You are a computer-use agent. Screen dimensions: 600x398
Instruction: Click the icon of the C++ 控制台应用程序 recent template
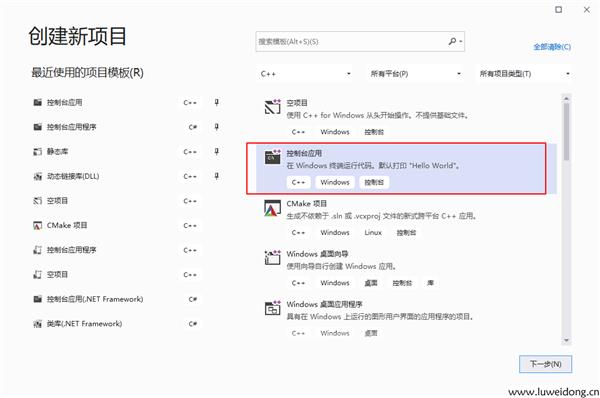[x=38, y=250]
